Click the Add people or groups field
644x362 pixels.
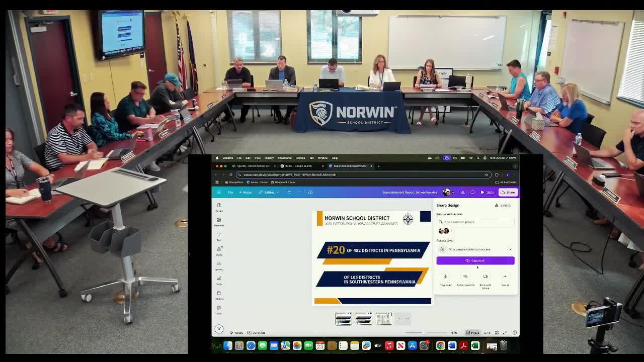pos(475,222)
